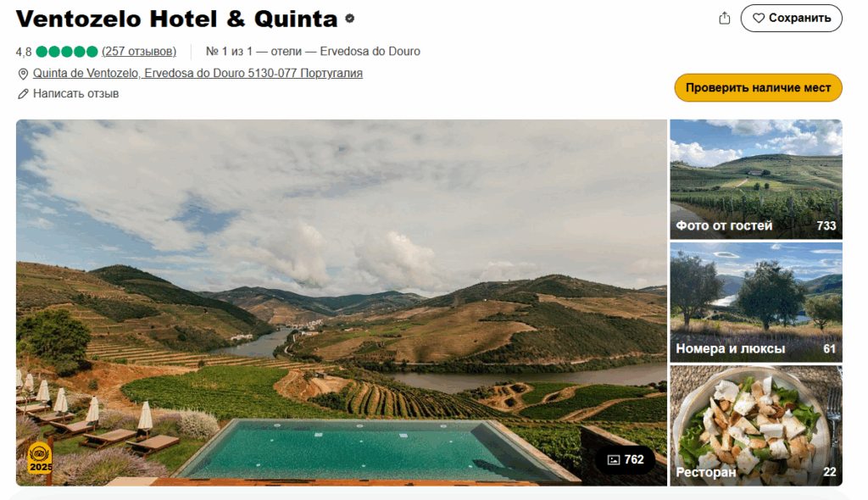The height and width of the screenshot is (500, 868).
Task: Open the Ресторан photo thumbnail
Action: coord(755,425)
